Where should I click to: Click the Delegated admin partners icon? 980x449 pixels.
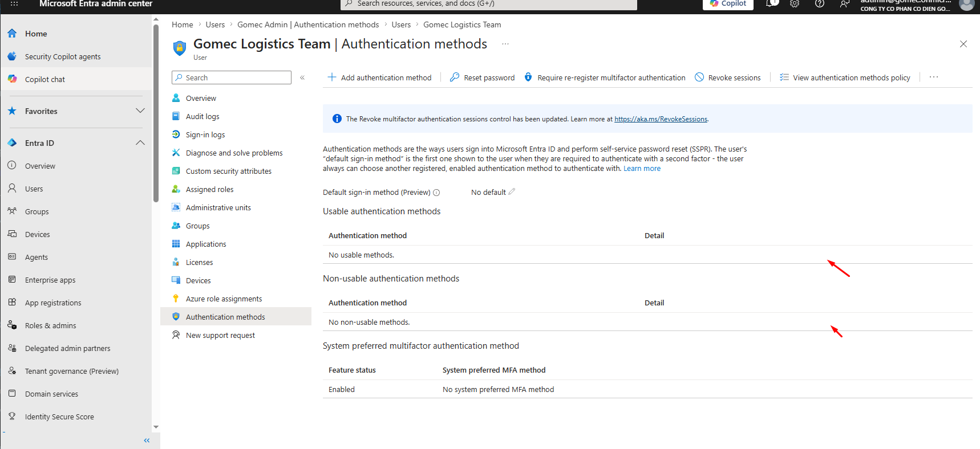coord(12,348)
